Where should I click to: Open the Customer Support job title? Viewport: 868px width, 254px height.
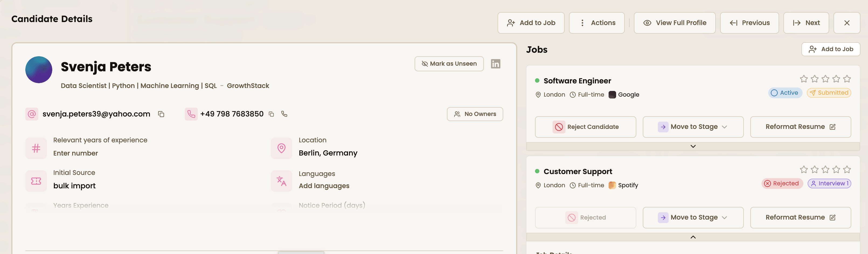point(578,172)
